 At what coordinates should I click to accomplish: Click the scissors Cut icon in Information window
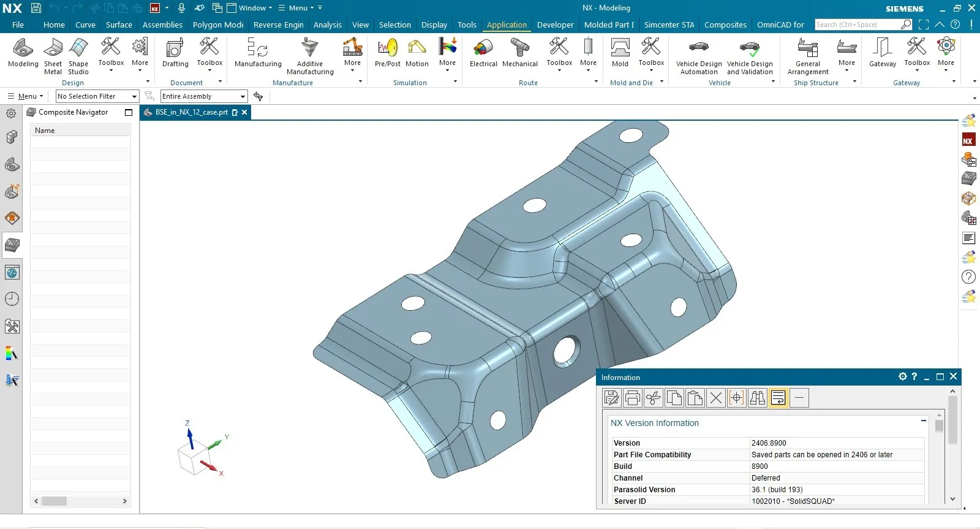654,398
